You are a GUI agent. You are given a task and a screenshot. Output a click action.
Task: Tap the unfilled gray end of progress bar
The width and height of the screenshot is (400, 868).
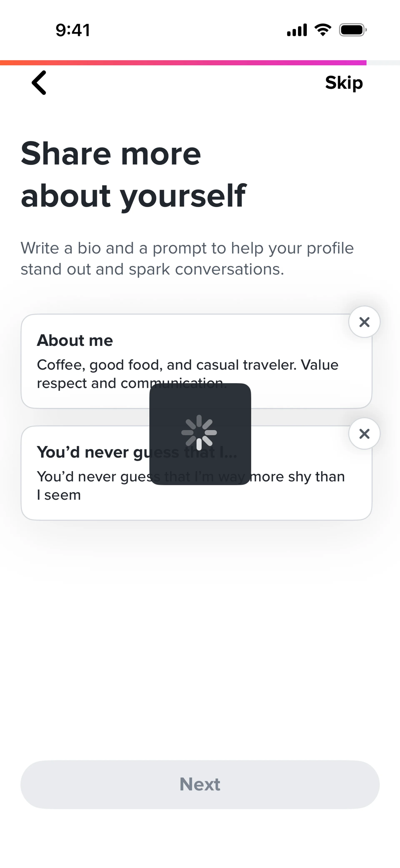[383, 63]
